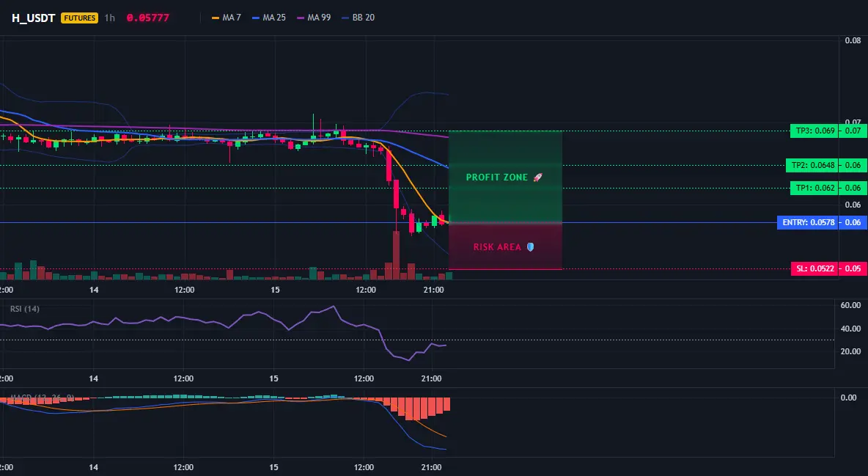
Task: Click the 20.00 RSI axis value
Action: [x=851, y=351]
